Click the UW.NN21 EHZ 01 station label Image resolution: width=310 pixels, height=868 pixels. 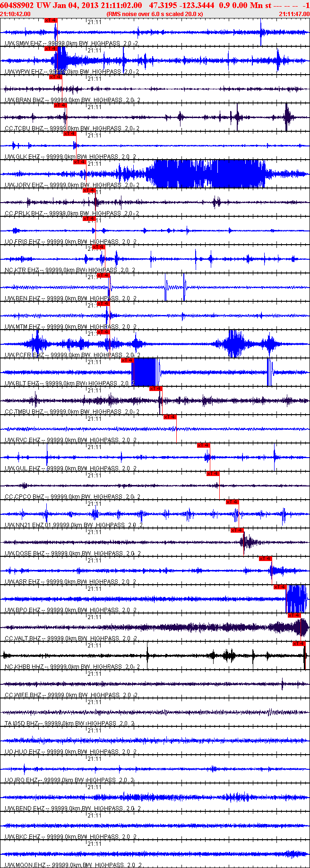[x=28, y=525]
